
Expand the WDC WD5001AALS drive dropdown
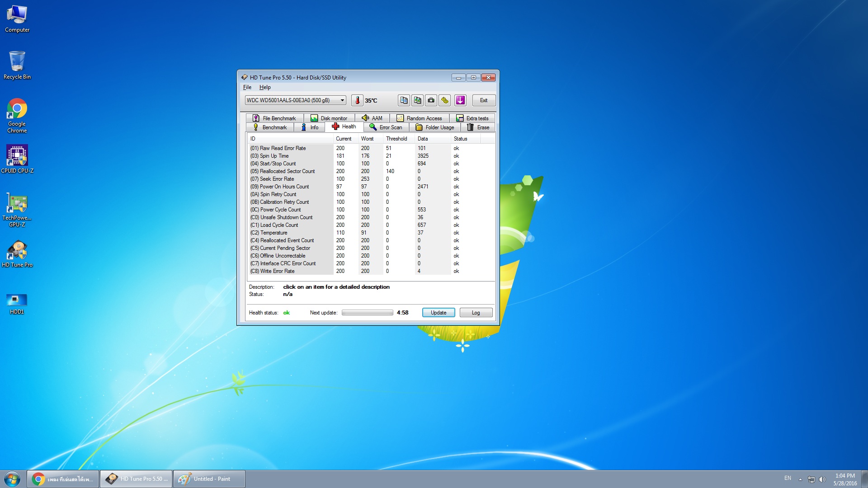(342, 100)
